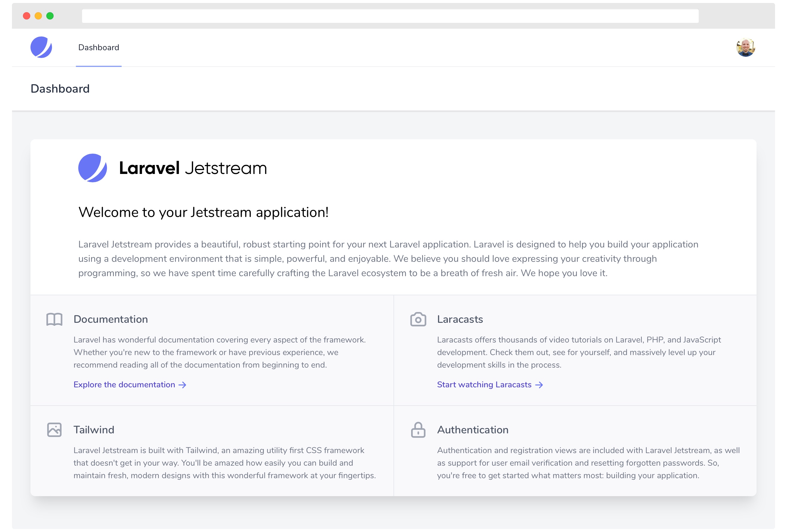This screenshot has height=532, width=787.
Task: Click the Documentation book icon
Action: 54,319
